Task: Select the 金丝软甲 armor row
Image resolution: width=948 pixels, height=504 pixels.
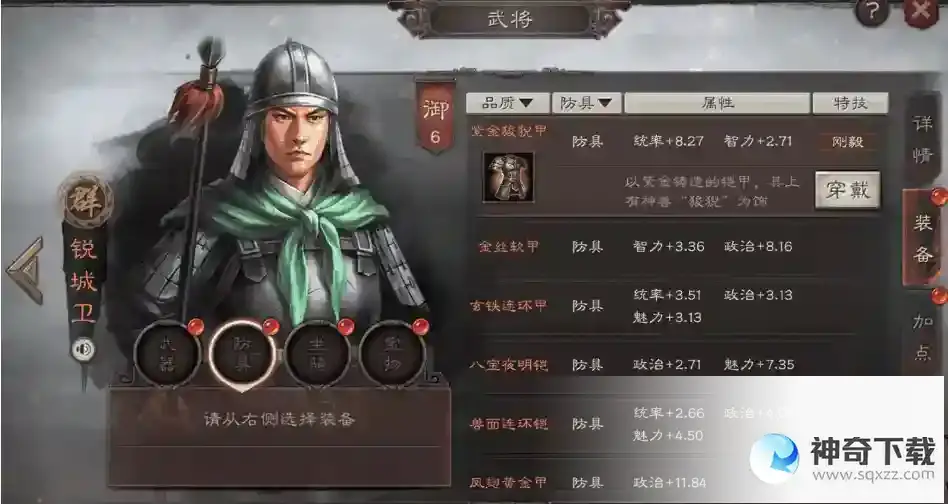Action: pos(677,247)
